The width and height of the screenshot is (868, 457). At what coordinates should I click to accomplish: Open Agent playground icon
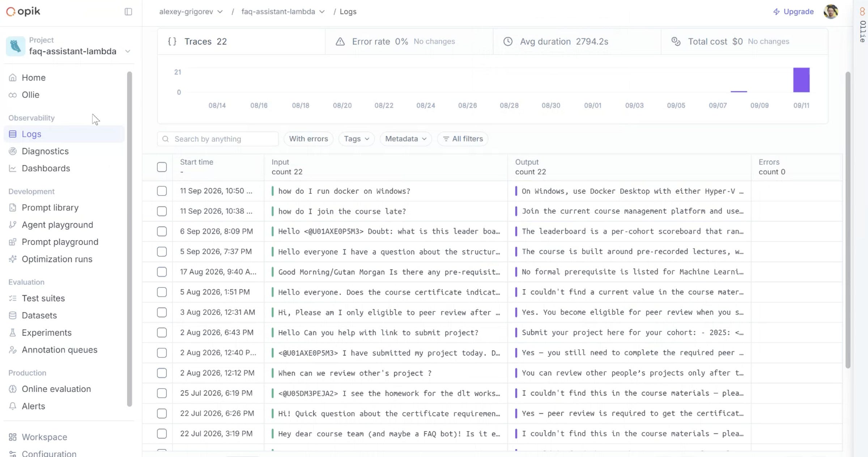point(13,225)
